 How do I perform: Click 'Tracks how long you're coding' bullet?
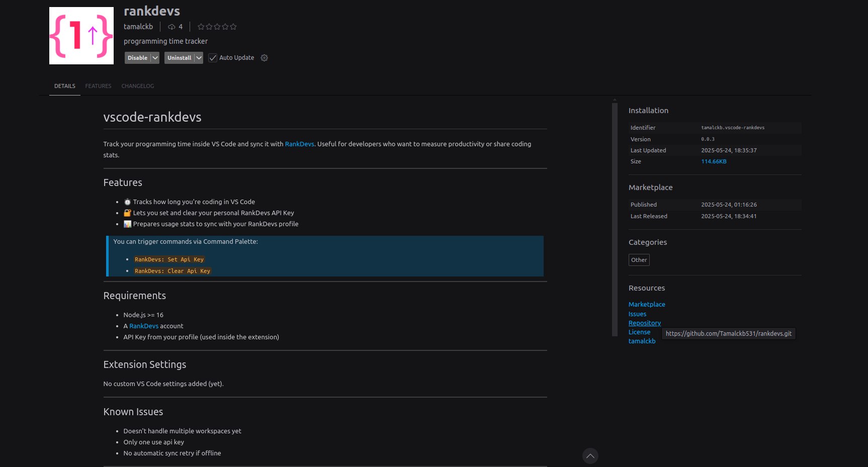coord(189,202)
